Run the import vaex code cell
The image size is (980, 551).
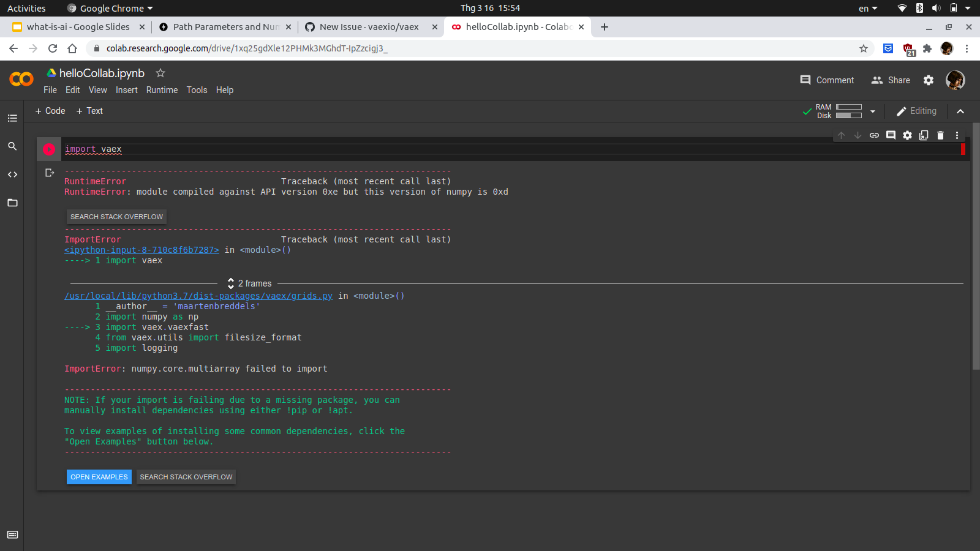click(49, 149)
